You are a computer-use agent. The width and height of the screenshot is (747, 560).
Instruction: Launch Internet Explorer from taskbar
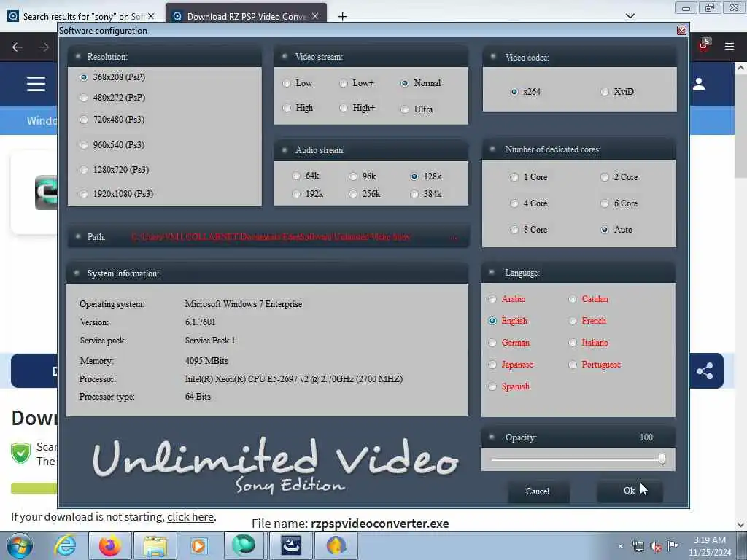[x=65, y=545]
